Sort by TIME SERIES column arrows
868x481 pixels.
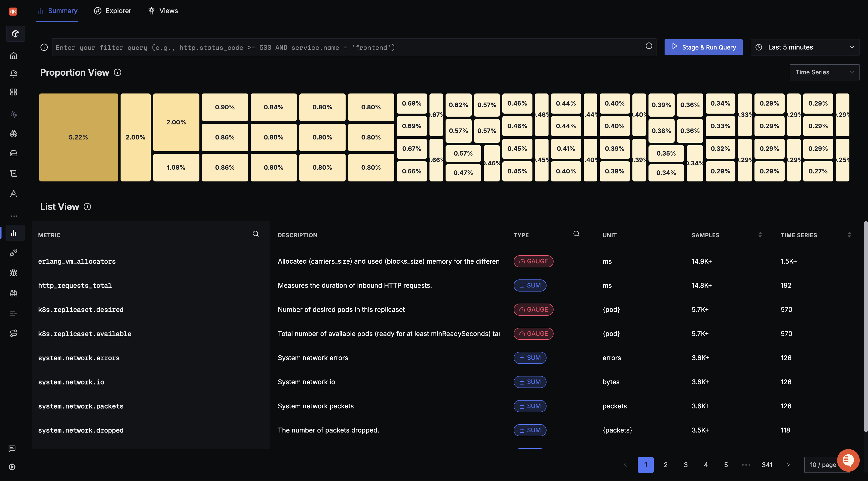[x=849, y=235]
